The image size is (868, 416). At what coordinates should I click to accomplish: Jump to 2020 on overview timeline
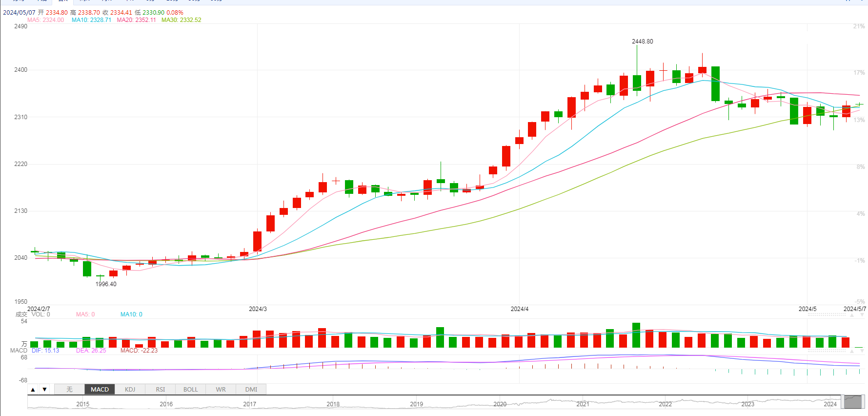[x=500, y=404]
